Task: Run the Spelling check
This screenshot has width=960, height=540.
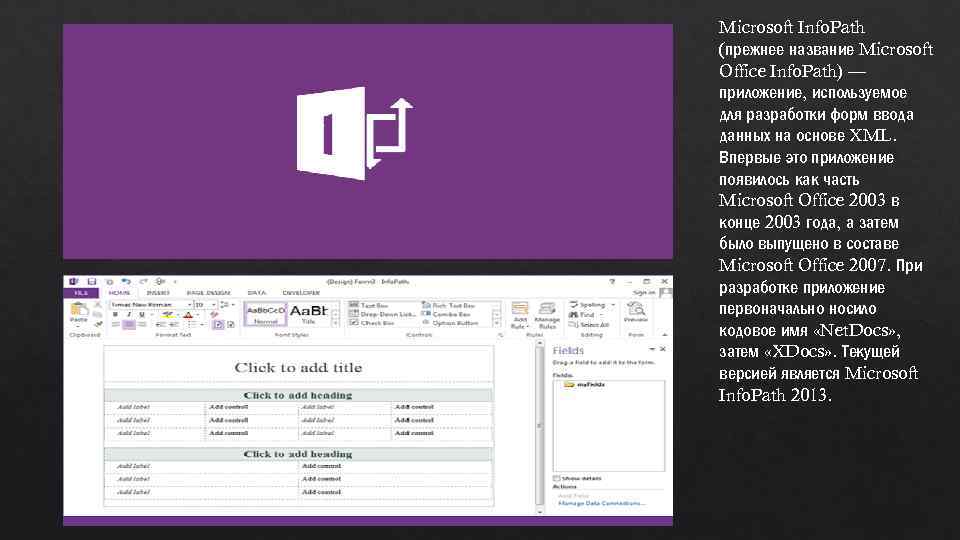Action: coord(587,304)
